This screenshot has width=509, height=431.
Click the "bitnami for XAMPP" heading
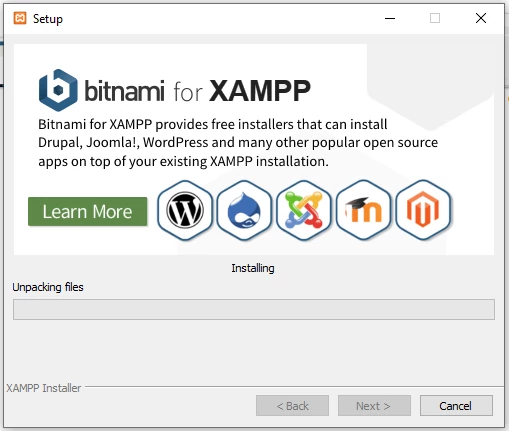pyautogui.click(x=197, y=90)
